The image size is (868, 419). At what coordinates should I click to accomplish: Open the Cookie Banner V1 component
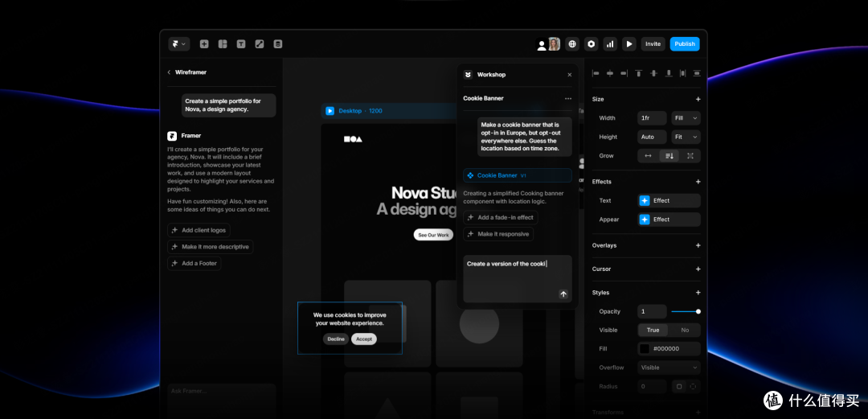coord(518,175)
